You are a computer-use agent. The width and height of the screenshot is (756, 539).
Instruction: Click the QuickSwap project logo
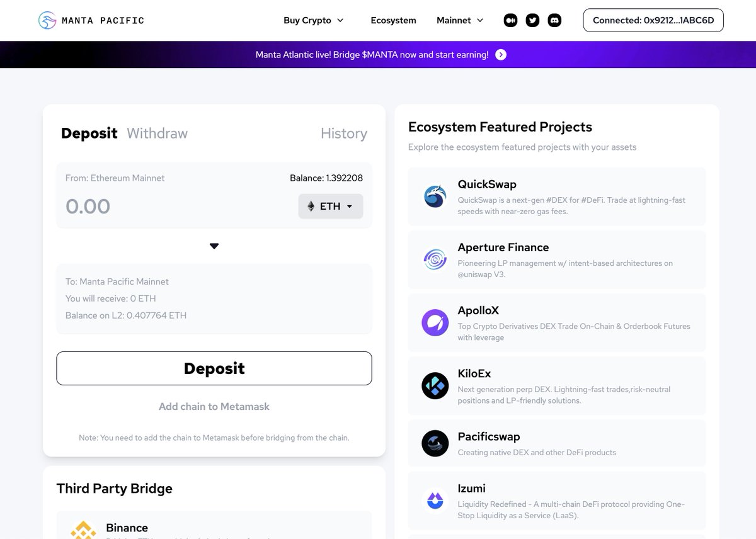pyautogui.click(x=435, y=197)
